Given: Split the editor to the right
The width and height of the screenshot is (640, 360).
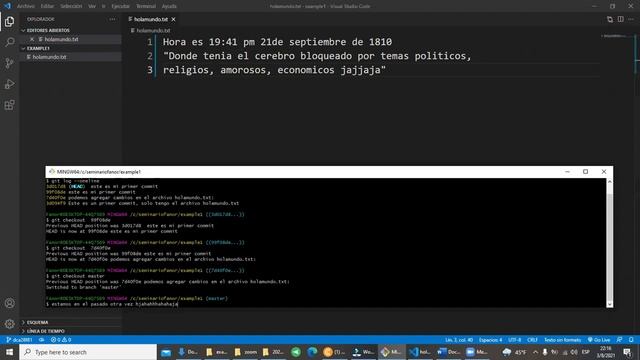Looking at the screenshot, I should (x=620, y=19).
